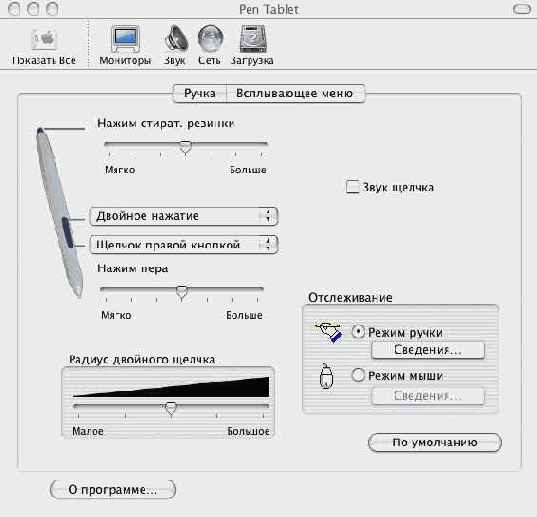Open the Двойное нажатие dropdown
The width and height of the screenshot is (537, 517).
tap(184, 216)
